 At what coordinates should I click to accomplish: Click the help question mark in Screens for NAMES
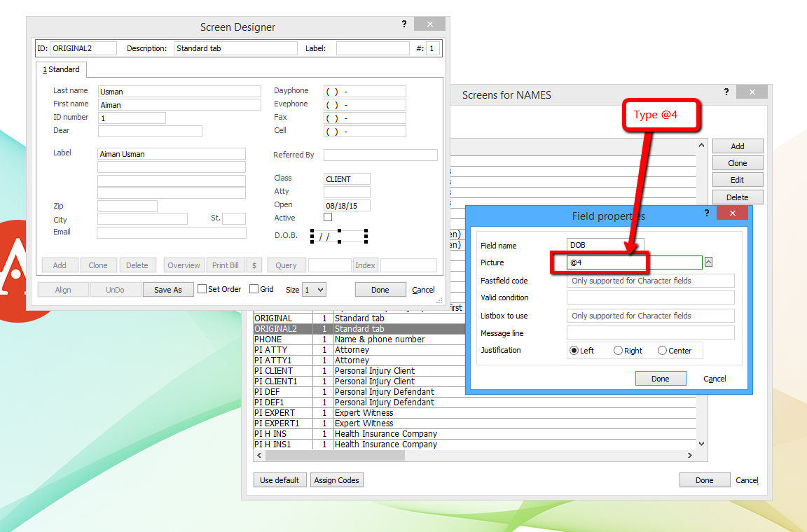(x=726, y=92)
